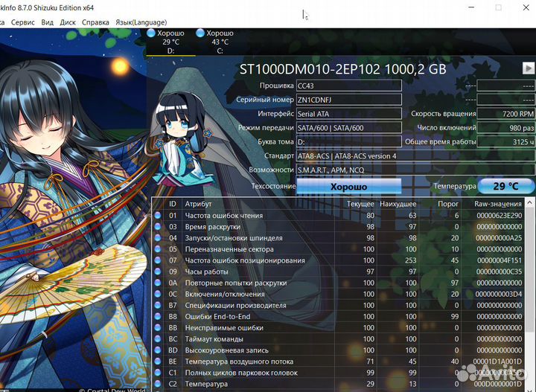Click the status icon for attribute 05
Viewport: 536px width, 392px height.
point(158,249)
